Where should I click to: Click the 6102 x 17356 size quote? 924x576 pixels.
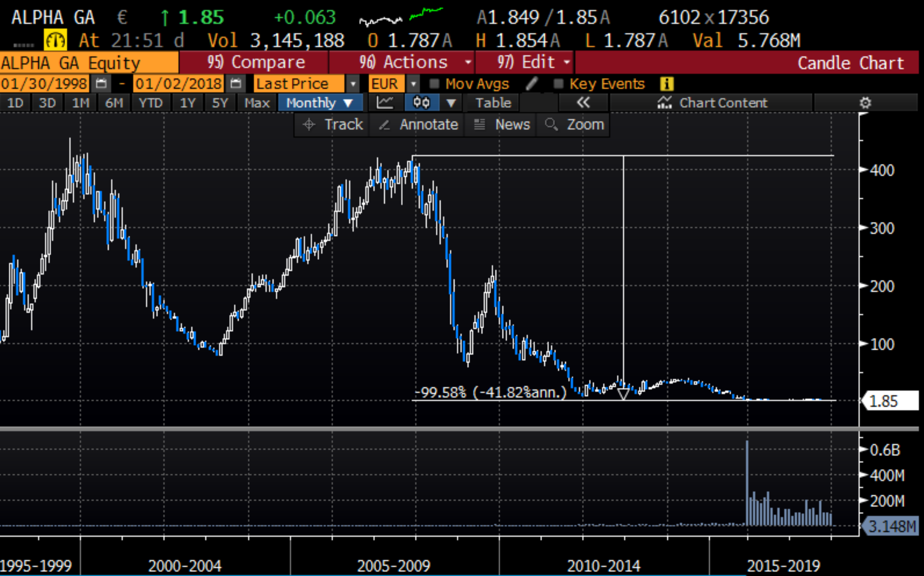tap(714, 18)
